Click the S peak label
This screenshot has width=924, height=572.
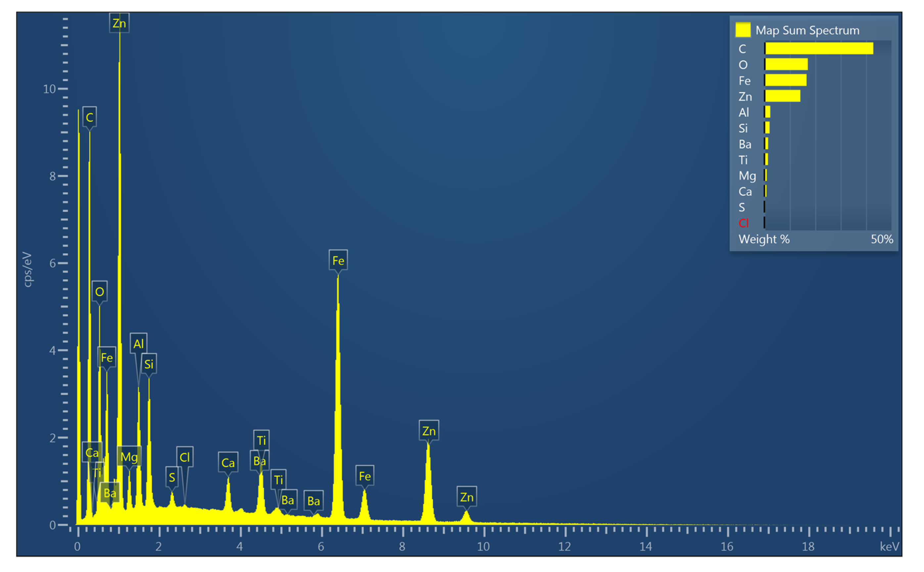[x=172, y=477]
